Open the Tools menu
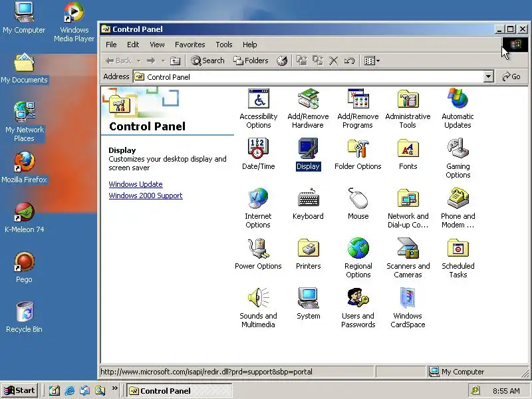Image resolution: width=532 pixels, height=399 pixels. tap(224, 45)
